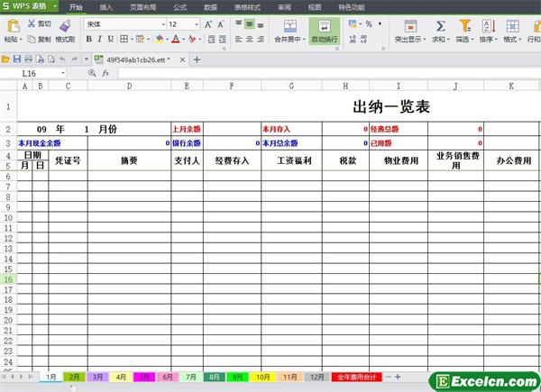Open the 公式 (Formulas) ribbon tab

click(x=180, y=6)
